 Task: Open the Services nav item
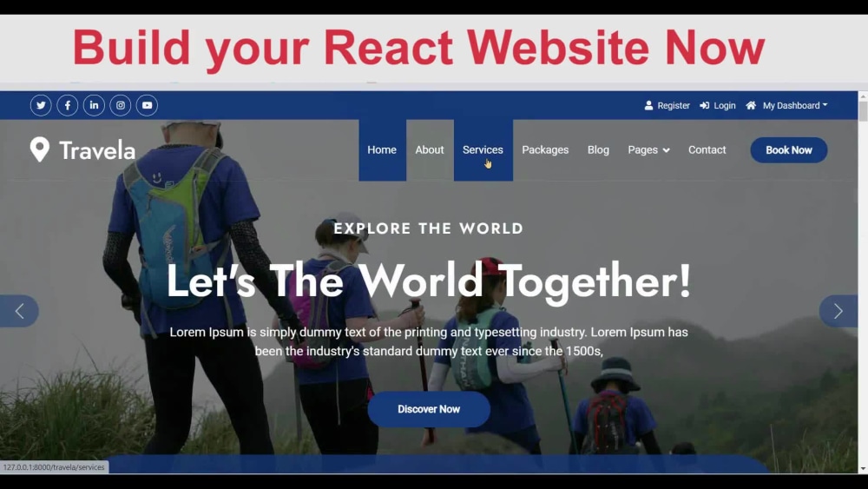click(x=483, y=150)
